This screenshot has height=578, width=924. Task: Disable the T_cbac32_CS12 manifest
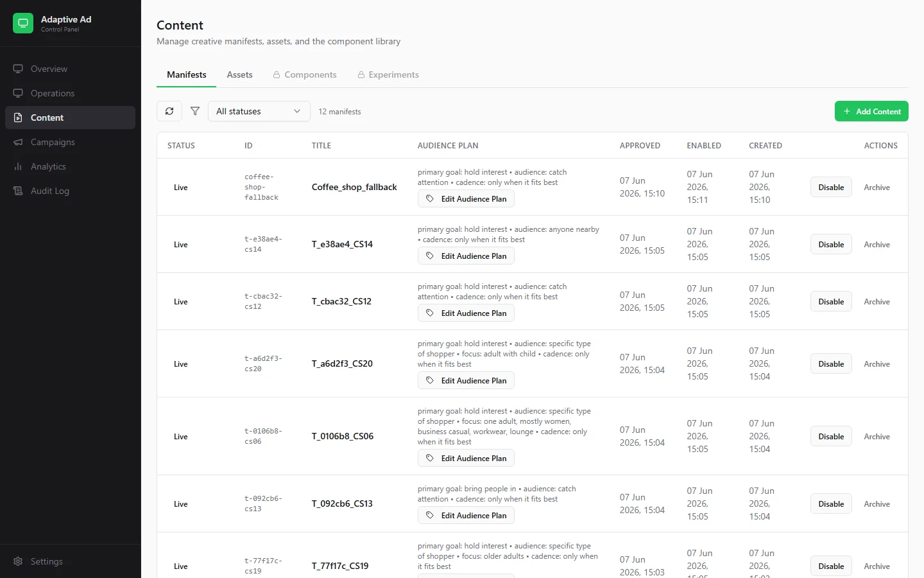(x=831, y=301)
